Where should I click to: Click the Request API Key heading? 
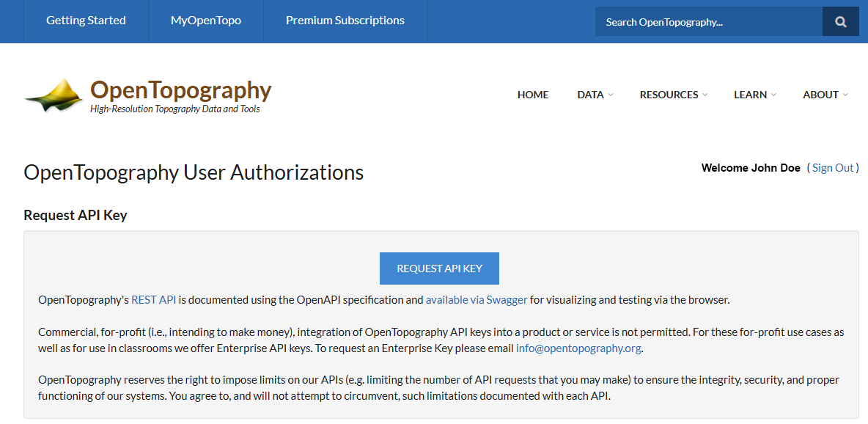point(76,215)
